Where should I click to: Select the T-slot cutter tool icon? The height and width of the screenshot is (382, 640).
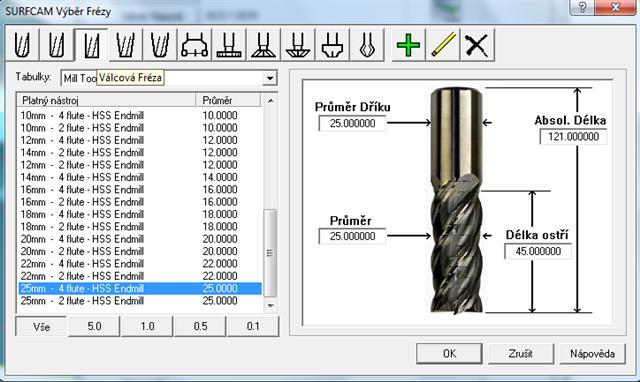(x=229, y=45)
